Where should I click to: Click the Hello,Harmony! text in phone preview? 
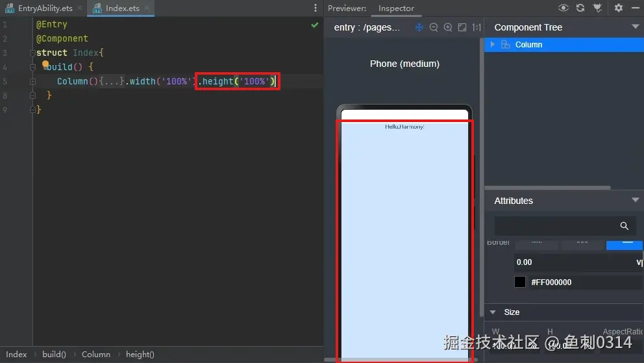pyautogui.click(x=404, y=127)
